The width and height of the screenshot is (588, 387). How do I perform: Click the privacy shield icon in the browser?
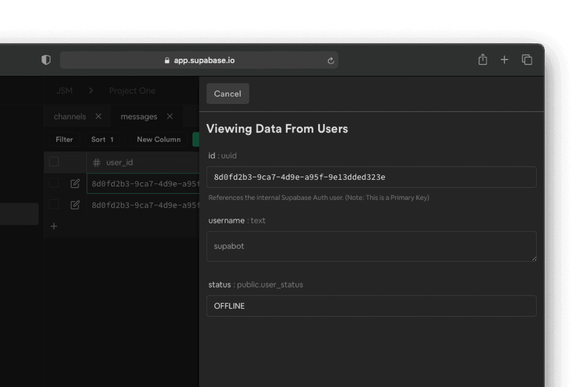(46, 59)
